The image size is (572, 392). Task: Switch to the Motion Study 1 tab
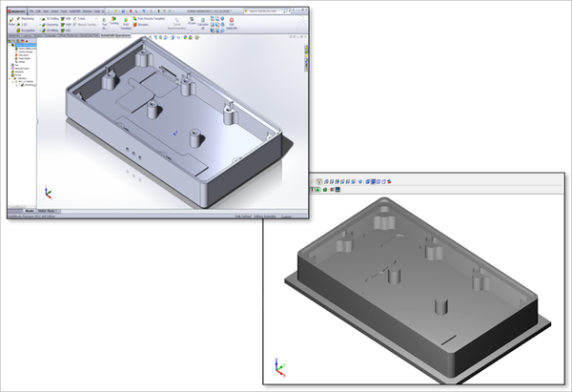point(49,209)
